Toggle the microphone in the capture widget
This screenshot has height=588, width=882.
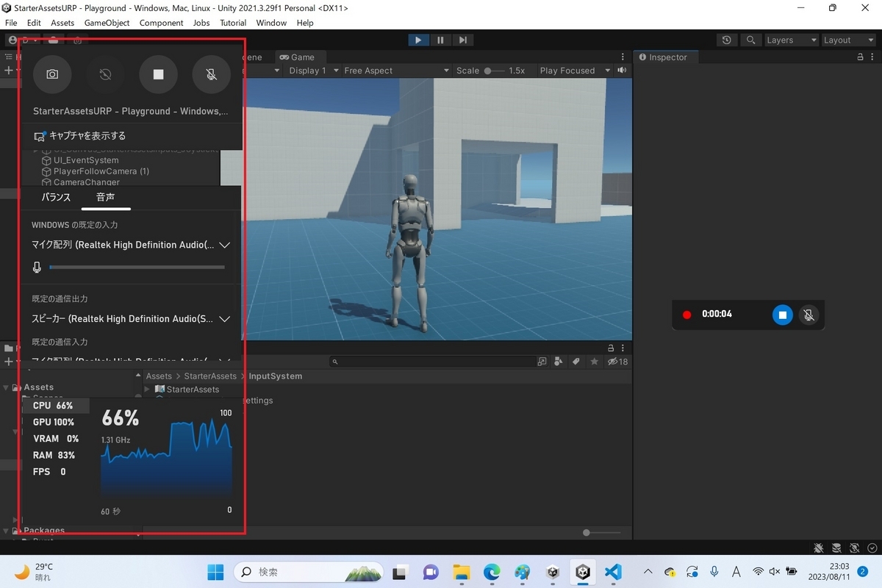[211, 74]
